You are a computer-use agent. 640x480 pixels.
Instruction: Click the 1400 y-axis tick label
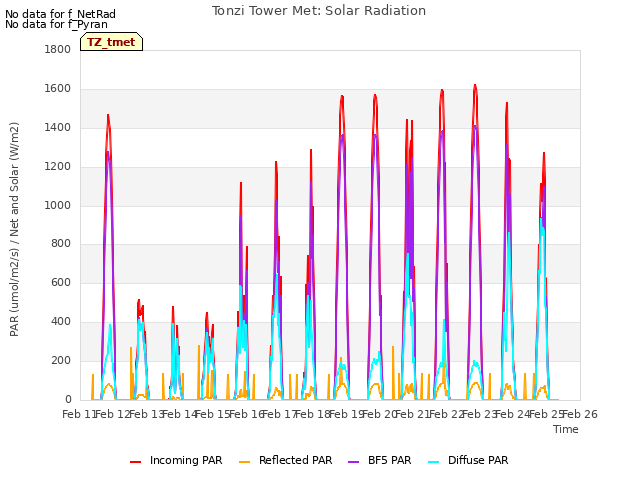58,127
